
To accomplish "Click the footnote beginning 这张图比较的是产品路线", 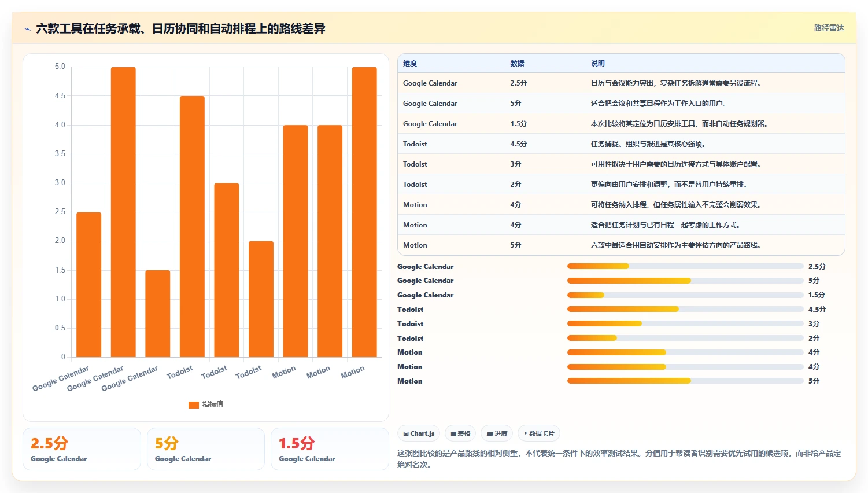I will pyautogui.click(x=619, y=459).
